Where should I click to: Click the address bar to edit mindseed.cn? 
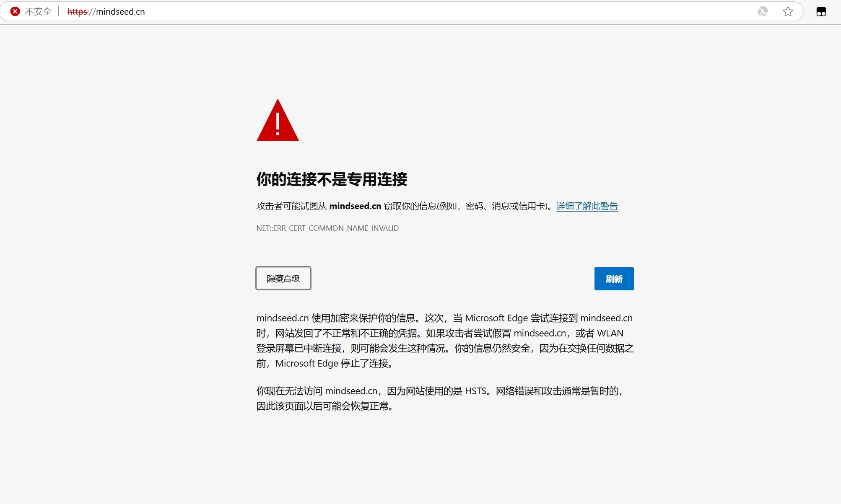pyautogui.click(x=119, y=11)
